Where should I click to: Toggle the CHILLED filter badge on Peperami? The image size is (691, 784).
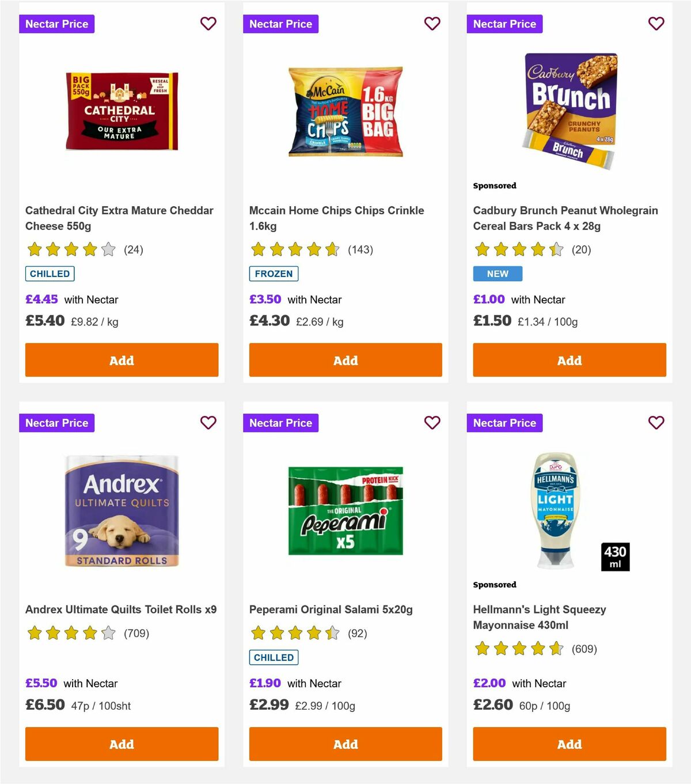tap(273, 657)
